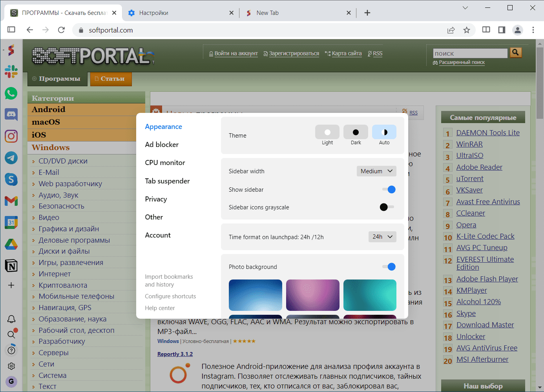
Task: Add a new app to the sidebar
Action: [11, 285]
